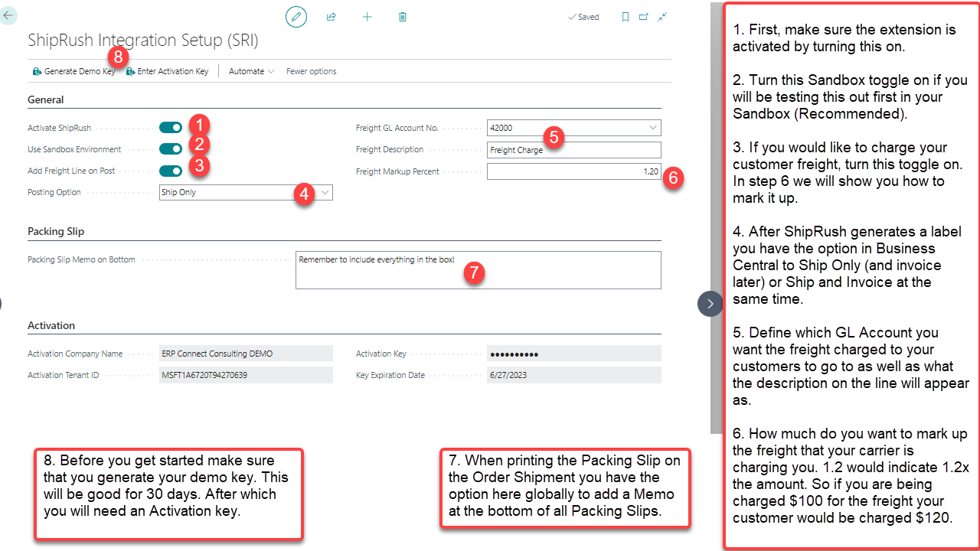Open page in new window icon

[644, 16]
